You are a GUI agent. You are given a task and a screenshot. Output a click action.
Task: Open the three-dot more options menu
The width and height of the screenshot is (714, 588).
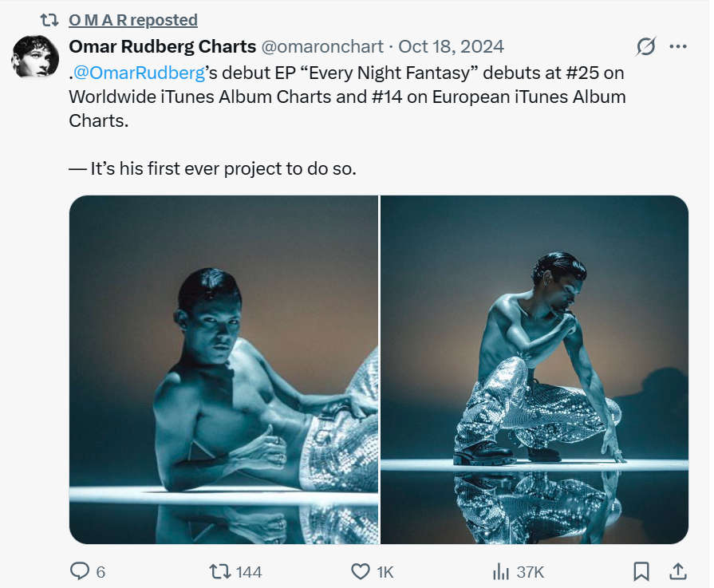pyautogui.click(x=678, y=47)
